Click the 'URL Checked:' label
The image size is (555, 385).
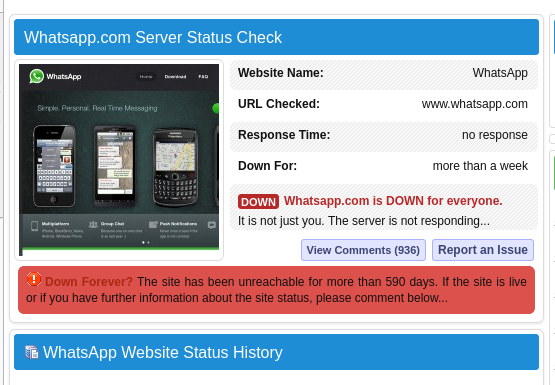click(x=279, y=104)
